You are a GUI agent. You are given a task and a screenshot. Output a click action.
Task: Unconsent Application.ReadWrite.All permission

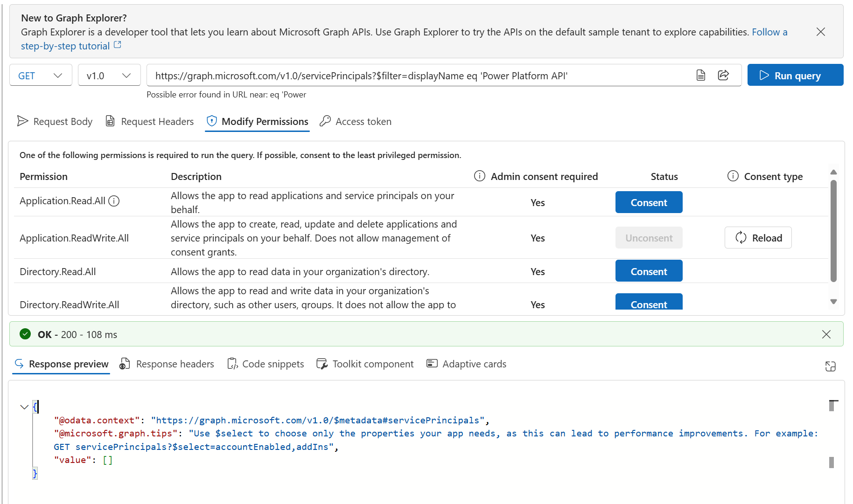(x=649, y=237)
